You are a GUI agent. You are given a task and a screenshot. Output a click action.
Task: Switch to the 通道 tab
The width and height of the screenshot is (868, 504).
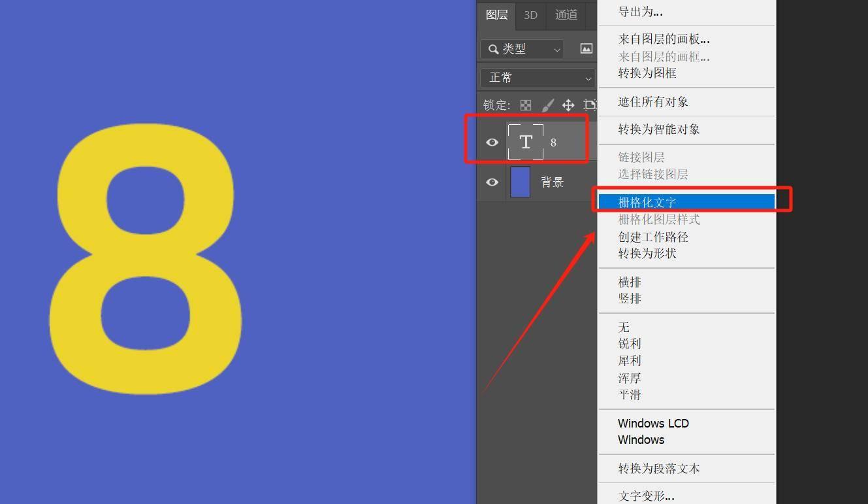566,15
